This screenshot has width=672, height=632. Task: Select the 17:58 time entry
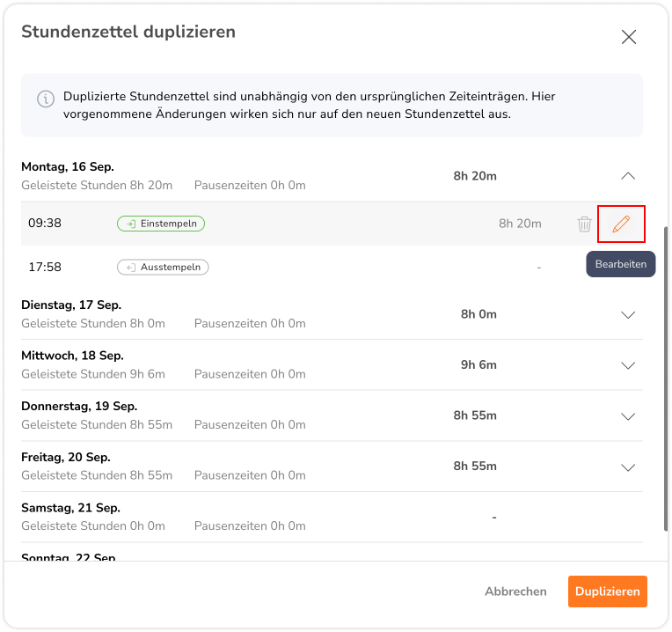coord(45,267)
